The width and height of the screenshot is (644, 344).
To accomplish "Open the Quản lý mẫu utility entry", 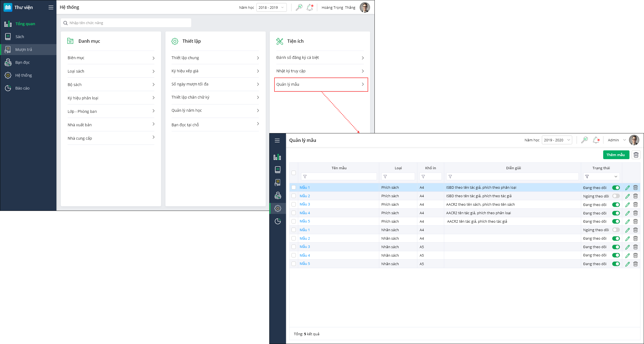I will click(x=321, y=84).
